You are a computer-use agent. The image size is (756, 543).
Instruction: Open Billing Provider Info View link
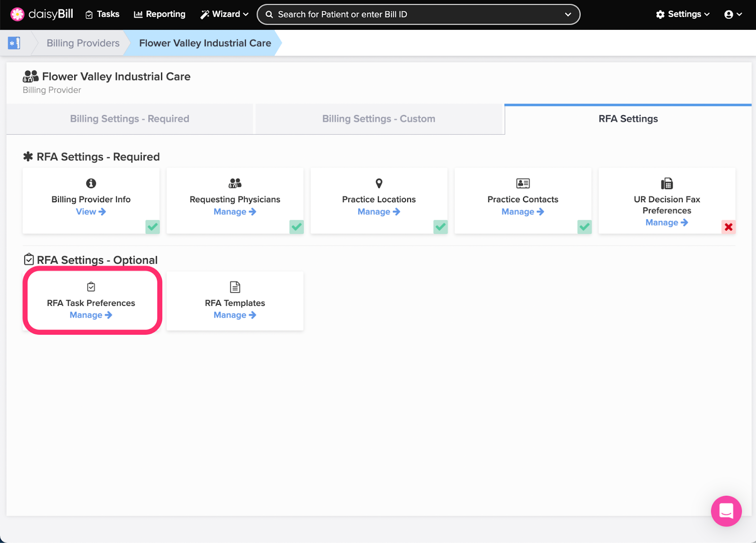91,212
